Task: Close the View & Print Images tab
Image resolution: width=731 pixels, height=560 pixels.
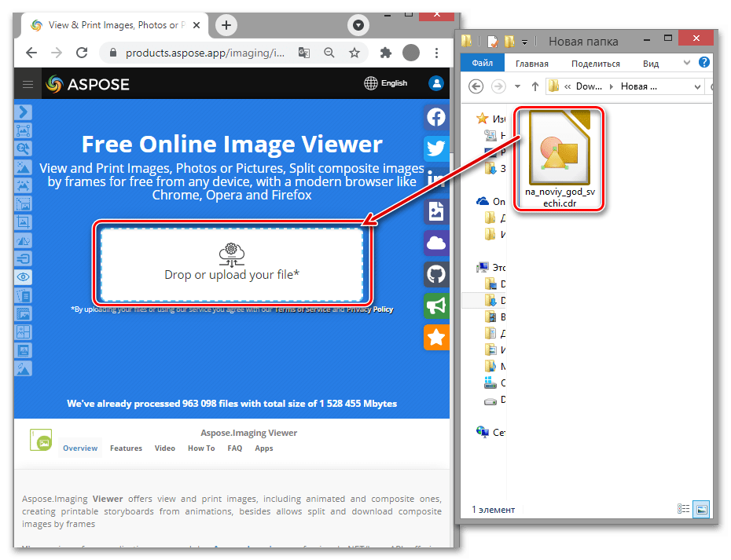Action: tap(197, 25)
